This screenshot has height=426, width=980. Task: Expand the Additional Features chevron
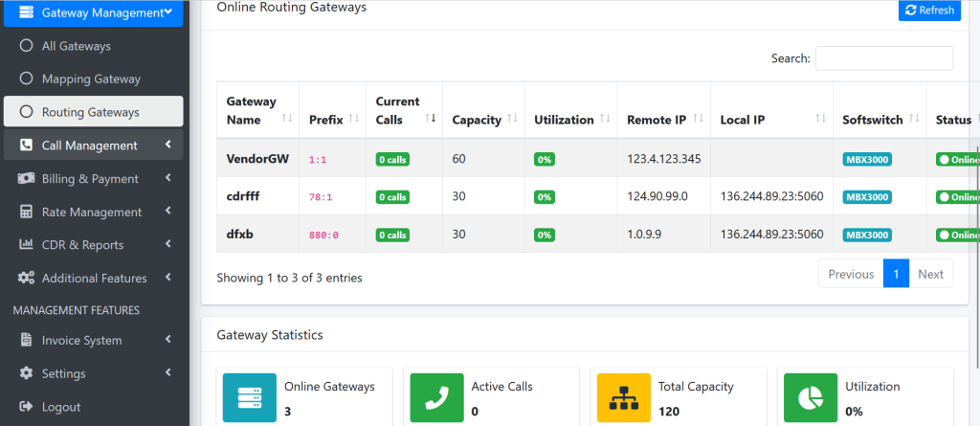(168, 278)
